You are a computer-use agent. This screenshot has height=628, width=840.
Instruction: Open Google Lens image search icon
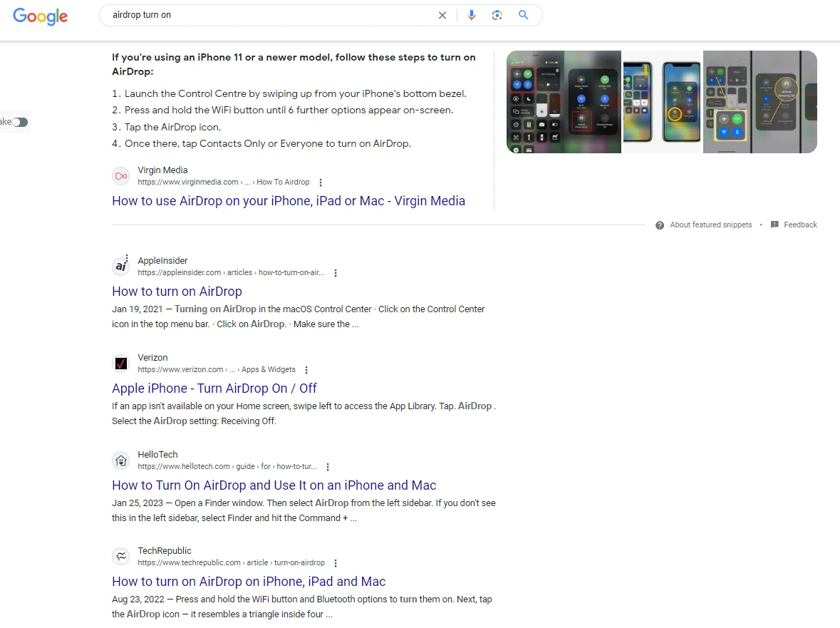pos(497,15)
